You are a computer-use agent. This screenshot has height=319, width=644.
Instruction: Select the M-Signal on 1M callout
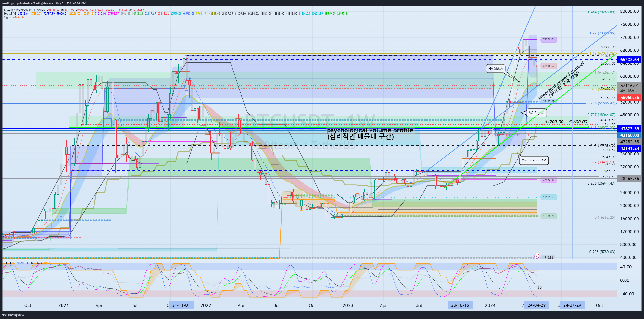(534, 160)
